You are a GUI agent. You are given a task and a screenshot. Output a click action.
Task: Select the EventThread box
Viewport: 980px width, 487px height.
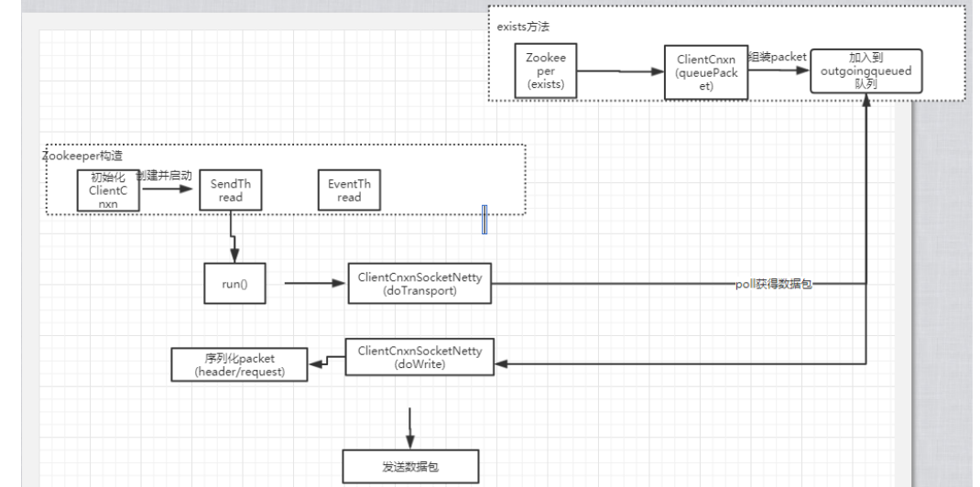pyautogui.click(x=349, y=189)
